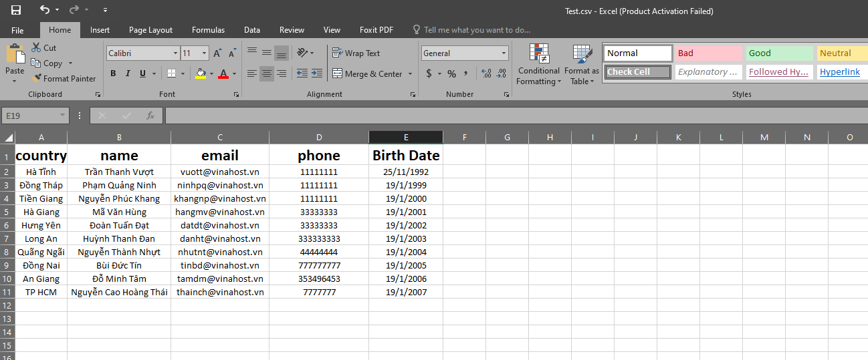Click the Insert Function fx icon
Image resolution: width=868 pixels, height=360 pixels.
pyautogui.click(x=150, y=116)
